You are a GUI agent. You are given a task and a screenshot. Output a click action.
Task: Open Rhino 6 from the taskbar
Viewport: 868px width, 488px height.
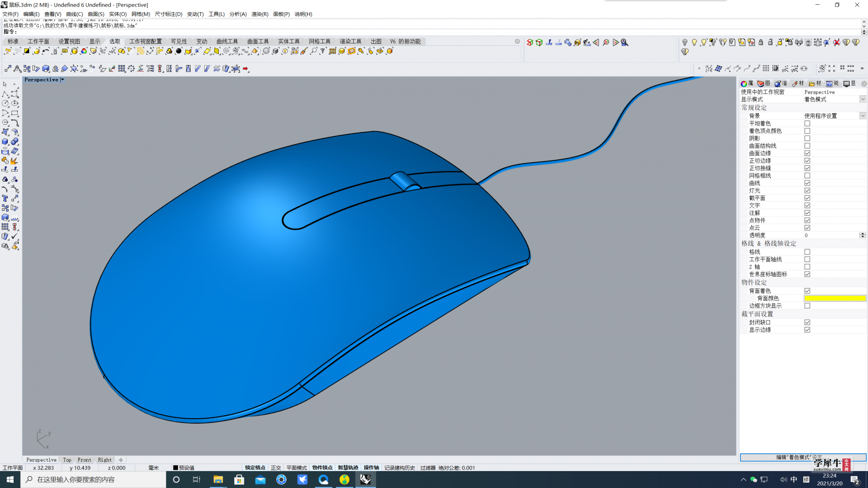click(x=365, y=479)
